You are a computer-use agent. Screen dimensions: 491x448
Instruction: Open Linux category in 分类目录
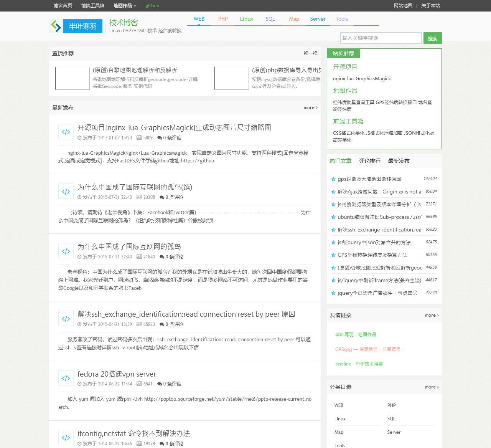340,419
